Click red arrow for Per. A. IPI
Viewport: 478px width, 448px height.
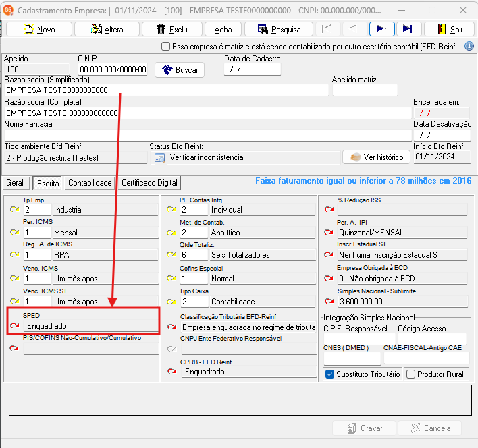pos(329,232)
